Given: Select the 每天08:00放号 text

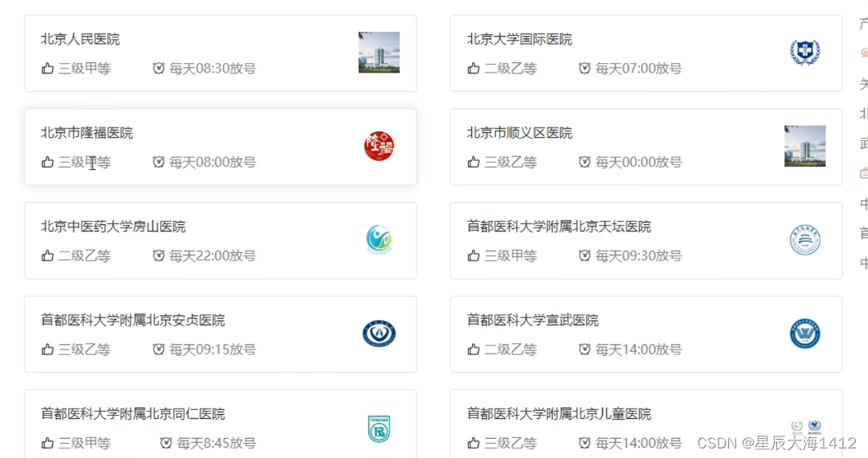Looking at the screenshot, I should click(212, 162).
